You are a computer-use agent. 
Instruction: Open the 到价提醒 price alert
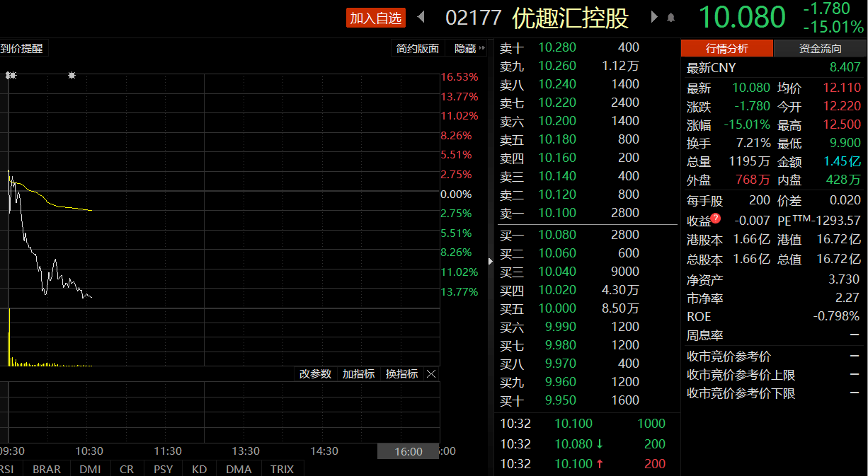point(22,49)
